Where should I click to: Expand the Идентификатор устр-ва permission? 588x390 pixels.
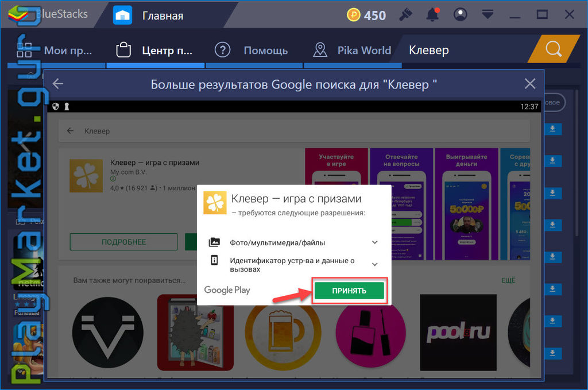point(374,264)
